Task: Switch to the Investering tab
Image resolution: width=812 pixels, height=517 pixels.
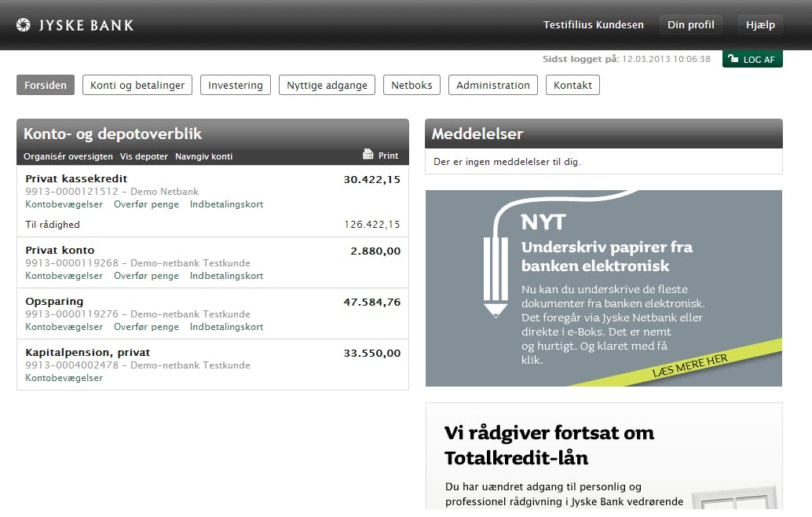Action: (x=236, y=85)
